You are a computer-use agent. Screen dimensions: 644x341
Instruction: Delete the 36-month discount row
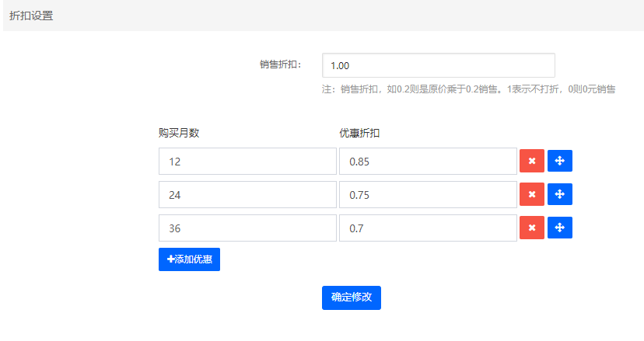[531, 228]
